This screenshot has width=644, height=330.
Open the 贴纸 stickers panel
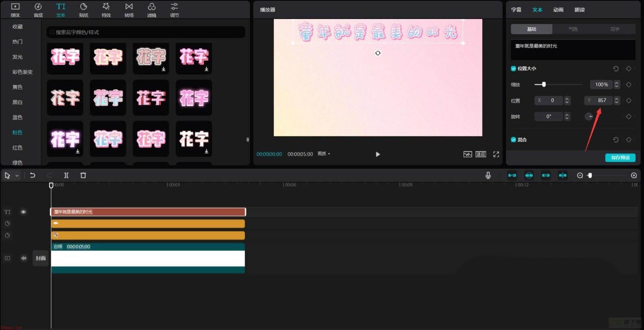pyautogui.click(x=84, y=10)
